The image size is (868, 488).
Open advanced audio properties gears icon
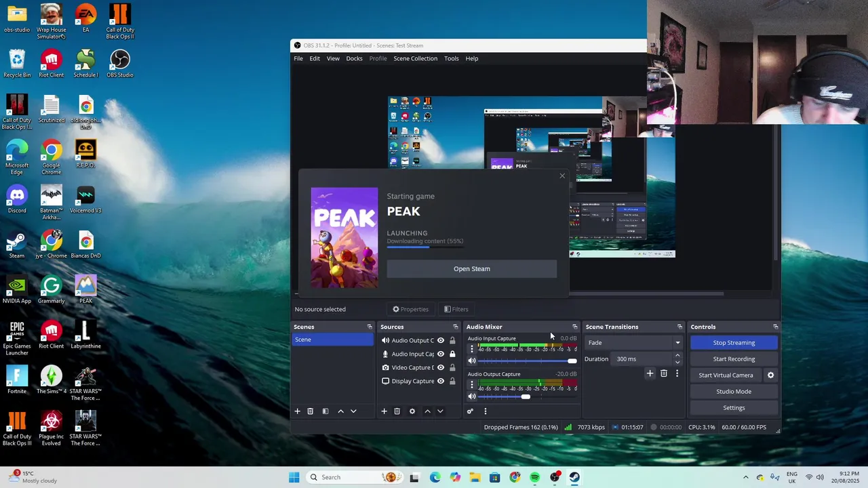[x=470, y=411]
